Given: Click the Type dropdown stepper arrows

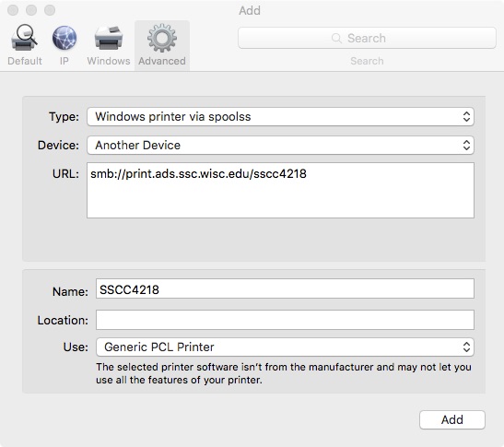Looking at the screenshot, I should click(x=466, y=116).
